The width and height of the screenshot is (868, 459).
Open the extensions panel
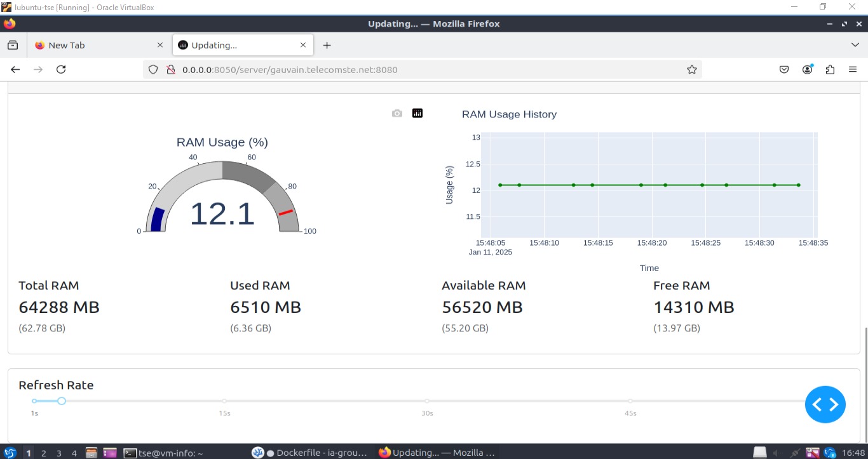[x=830, y=69]
